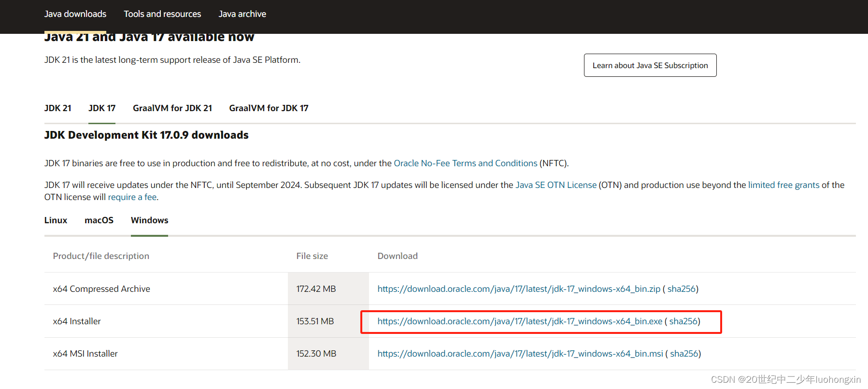Download the jdk-17 windows-x64 zip archive
This screenshot has height=389, width=868.
point(519,289)
